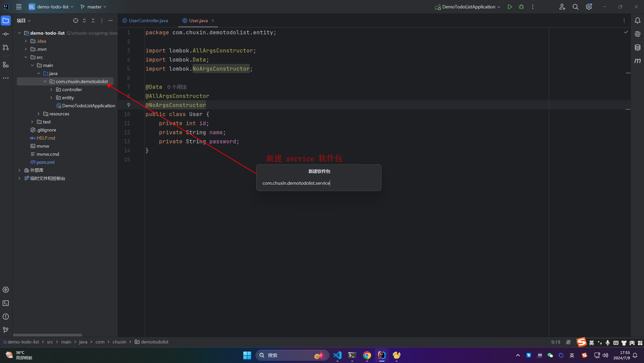This screenshot has width=644, height=363.
Task: Click 'src' breadcrumb in navigation bar
Action: point(50,342)
